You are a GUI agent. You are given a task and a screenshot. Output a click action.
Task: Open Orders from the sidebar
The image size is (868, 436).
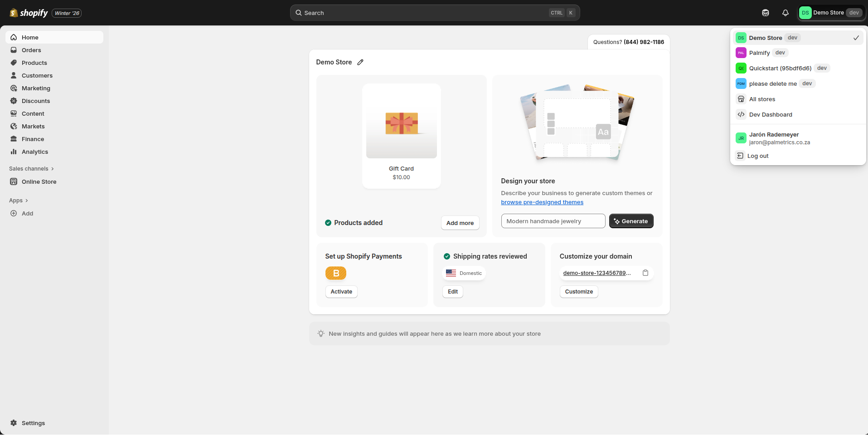pos(32,50)
